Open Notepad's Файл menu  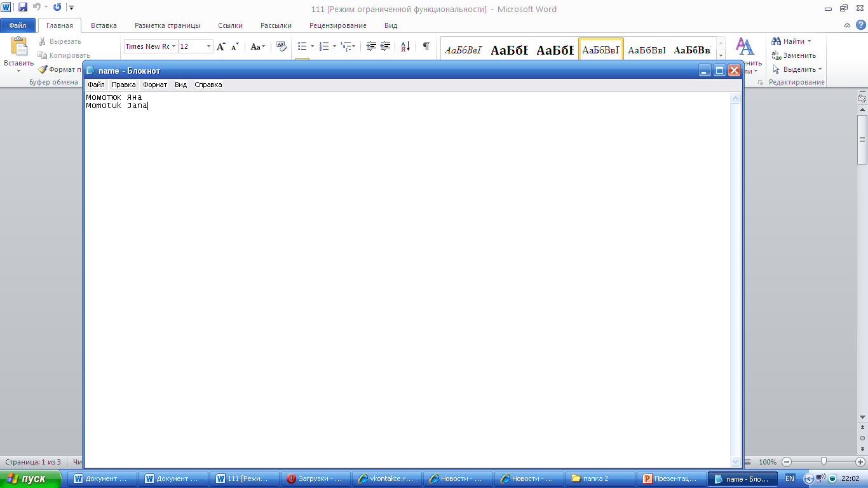point(96,85)
